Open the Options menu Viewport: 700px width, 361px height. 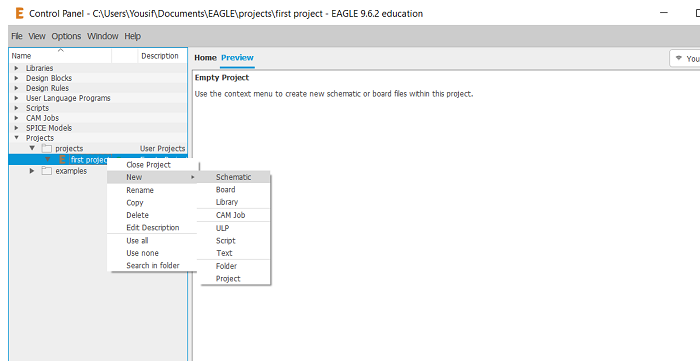click(66, 36)
